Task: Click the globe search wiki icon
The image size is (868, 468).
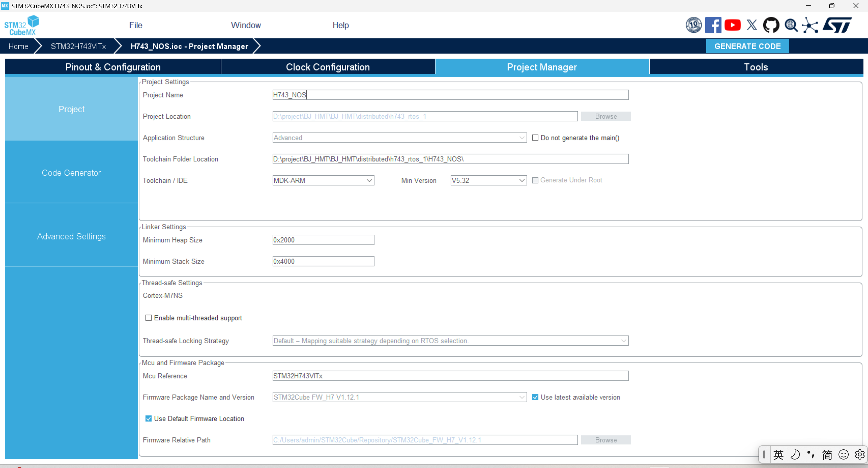Action: (x=791, y=25)
